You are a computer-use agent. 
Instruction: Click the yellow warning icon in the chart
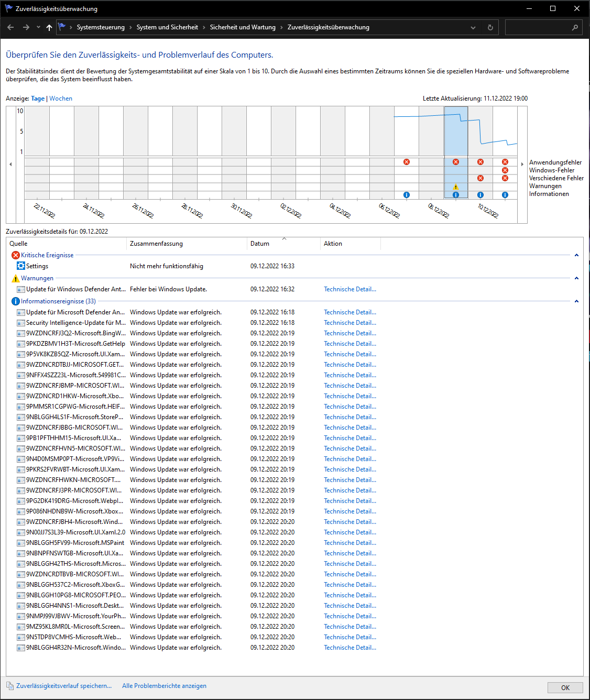coord(456,187)
